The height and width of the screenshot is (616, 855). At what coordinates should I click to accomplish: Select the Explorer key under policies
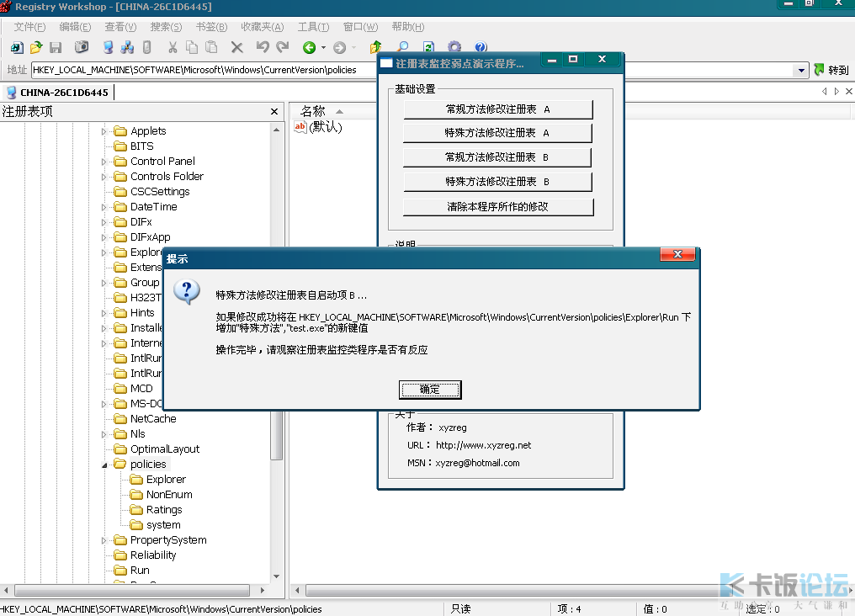(x=166, y=480)
